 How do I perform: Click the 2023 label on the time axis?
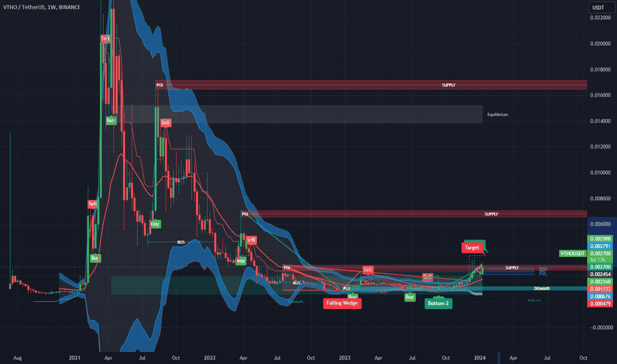[345, 357]
